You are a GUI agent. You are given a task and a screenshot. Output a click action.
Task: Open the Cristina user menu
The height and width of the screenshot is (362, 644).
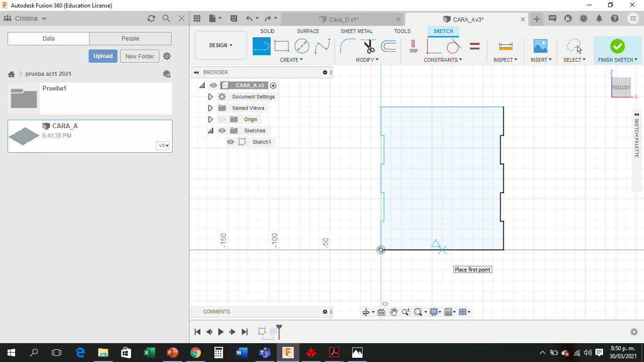[x=25, y=18]
